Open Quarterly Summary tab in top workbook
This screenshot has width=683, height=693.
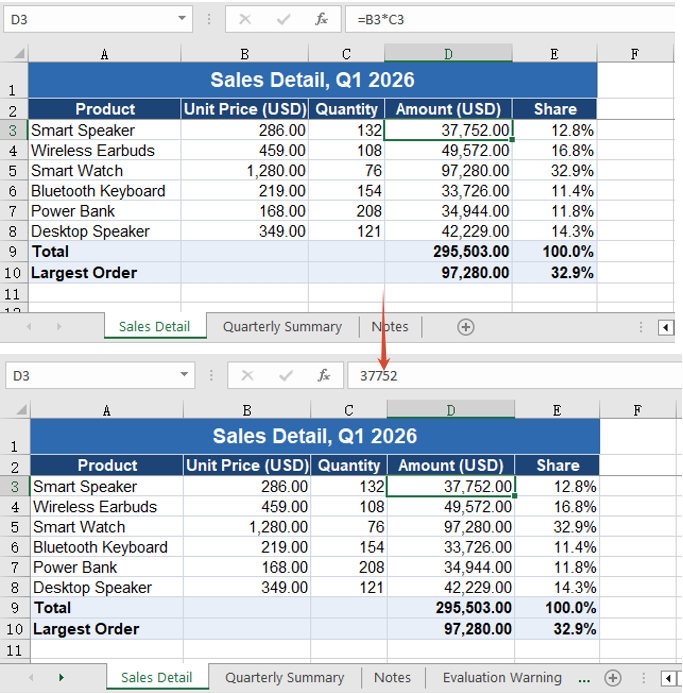point(282,327)
